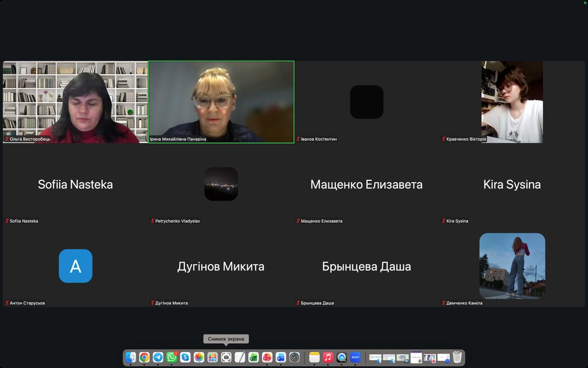Open Launchpad from the dock
The image size is (588, 368).
pos(212,357)
